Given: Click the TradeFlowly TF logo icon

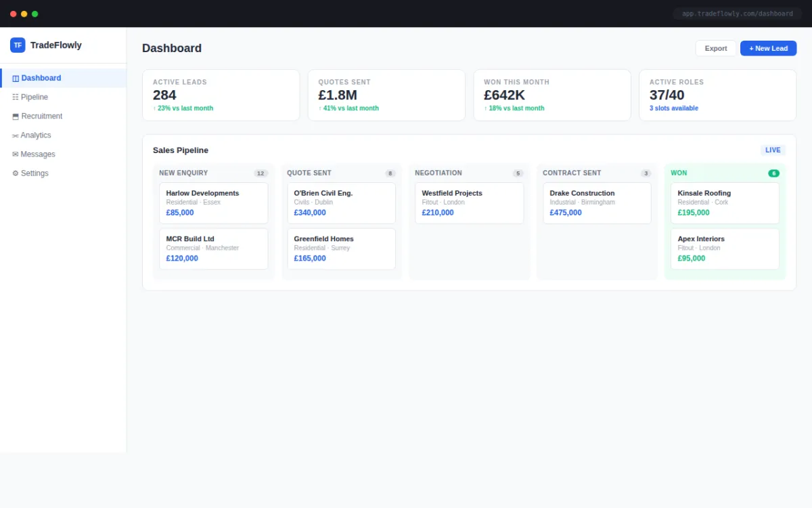Looking at the screenshot, I should coord(18,45).
